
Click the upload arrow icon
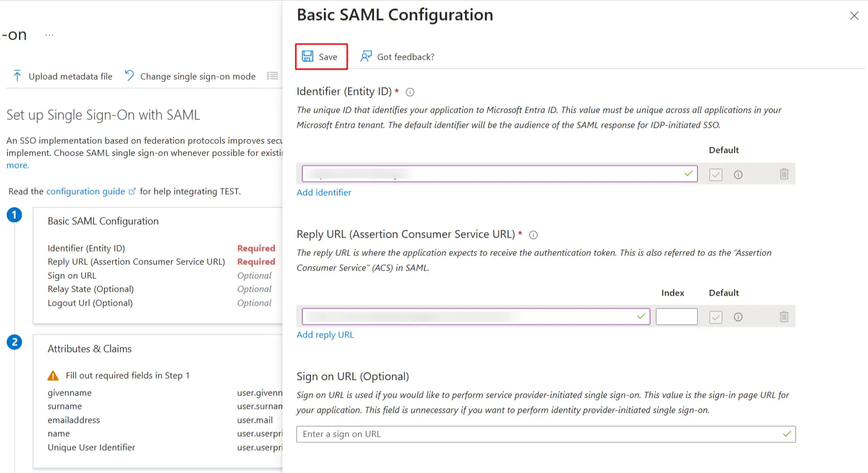[17, 76]
